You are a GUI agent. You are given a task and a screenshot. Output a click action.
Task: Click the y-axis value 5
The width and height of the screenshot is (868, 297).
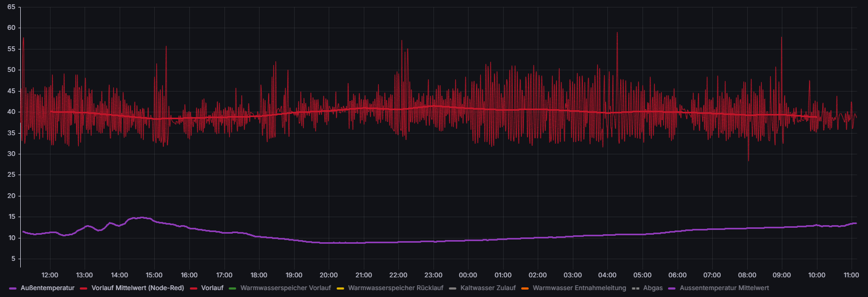[14, 259]
